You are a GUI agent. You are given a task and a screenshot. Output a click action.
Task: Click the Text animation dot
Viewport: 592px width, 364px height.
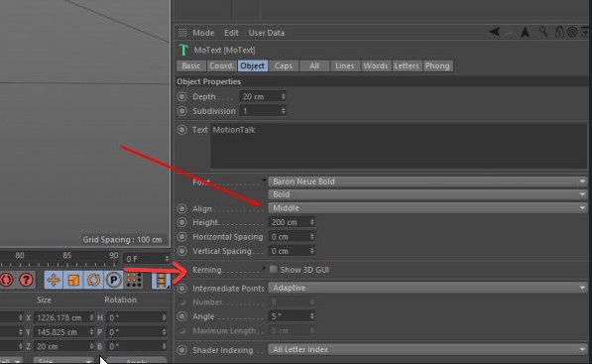pos(182,130)
